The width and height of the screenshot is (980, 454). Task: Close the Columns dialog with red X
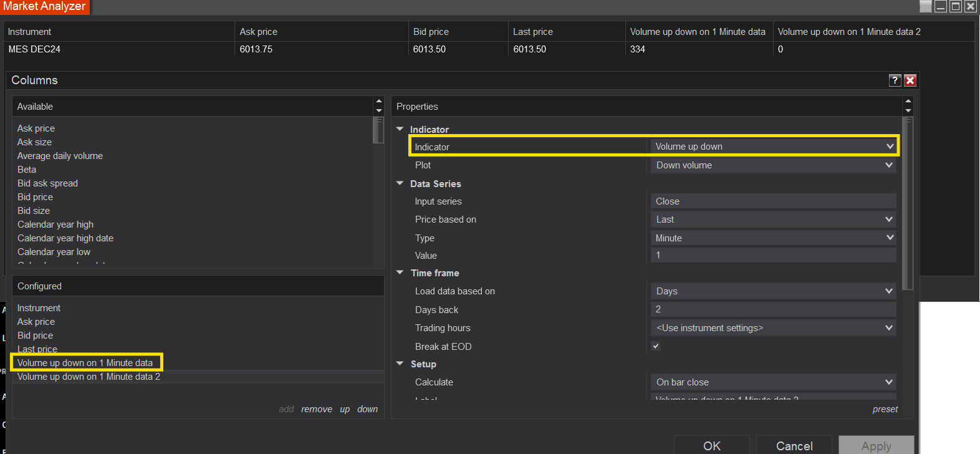(x=910, y=80)
